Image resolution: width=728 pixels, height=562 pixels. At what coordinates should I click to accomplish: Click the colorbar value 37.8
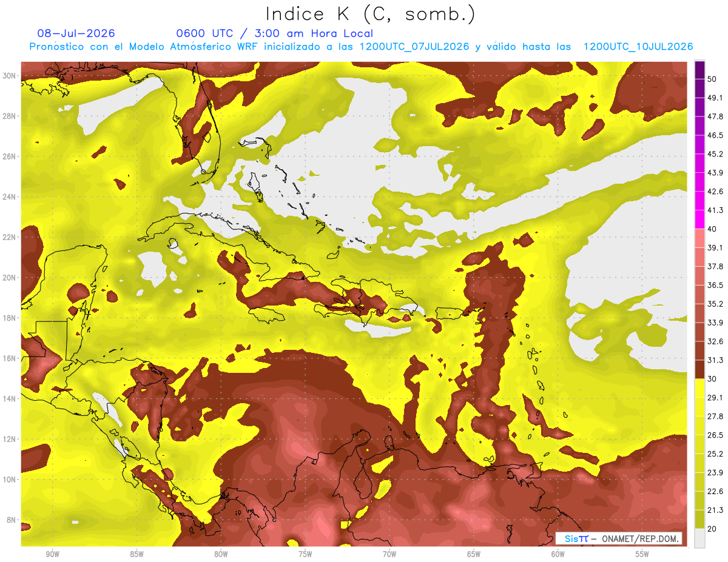coord(715,266)
